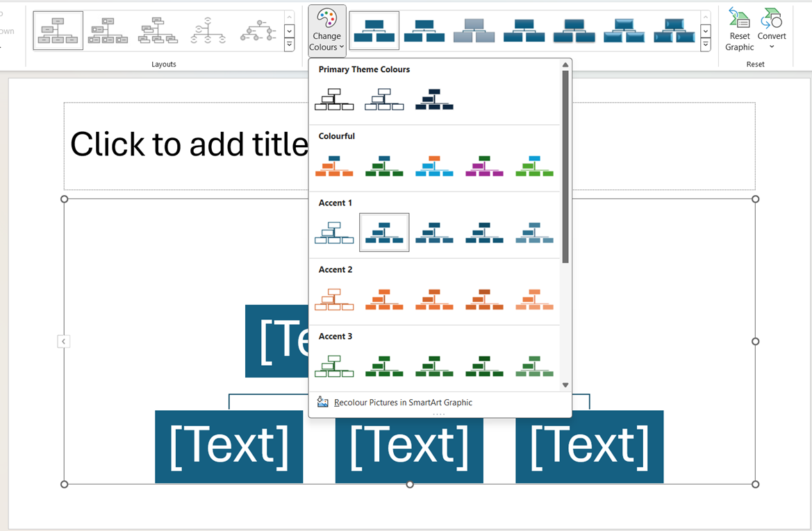Image resolution: width=812 pixels, height=531 pixels.
Task: Click SmartArt bottom-left corner handle
Action: click(x=64, y=484)
